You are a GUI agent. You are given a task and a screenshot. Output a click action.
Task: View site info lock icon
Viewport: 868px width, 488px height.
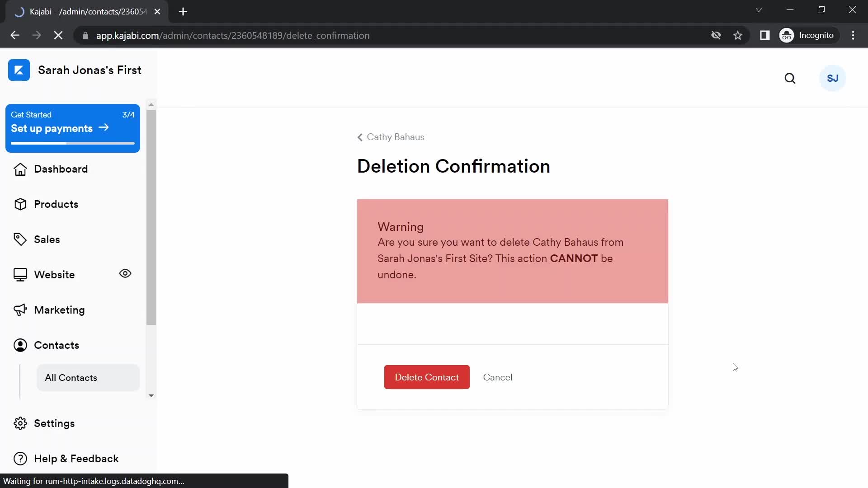pyautogui.click(x=85, y=35)
